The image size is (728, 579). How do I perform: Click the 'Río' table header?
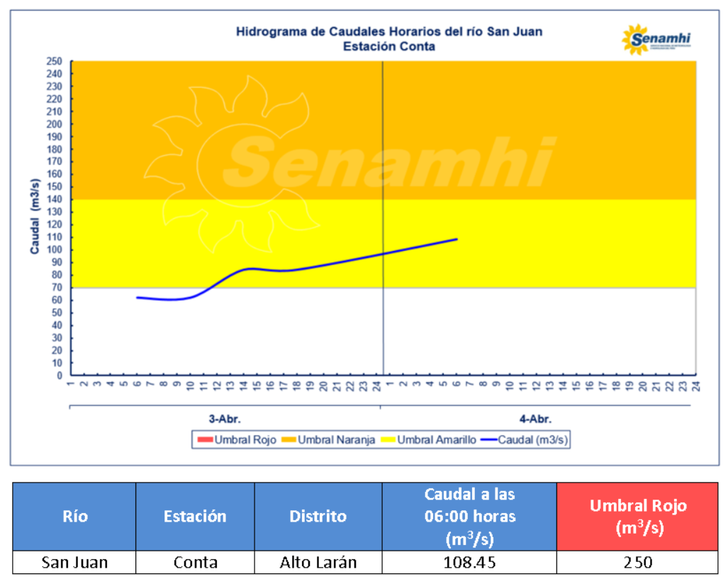pyautogui.click(x=74, y=517)
